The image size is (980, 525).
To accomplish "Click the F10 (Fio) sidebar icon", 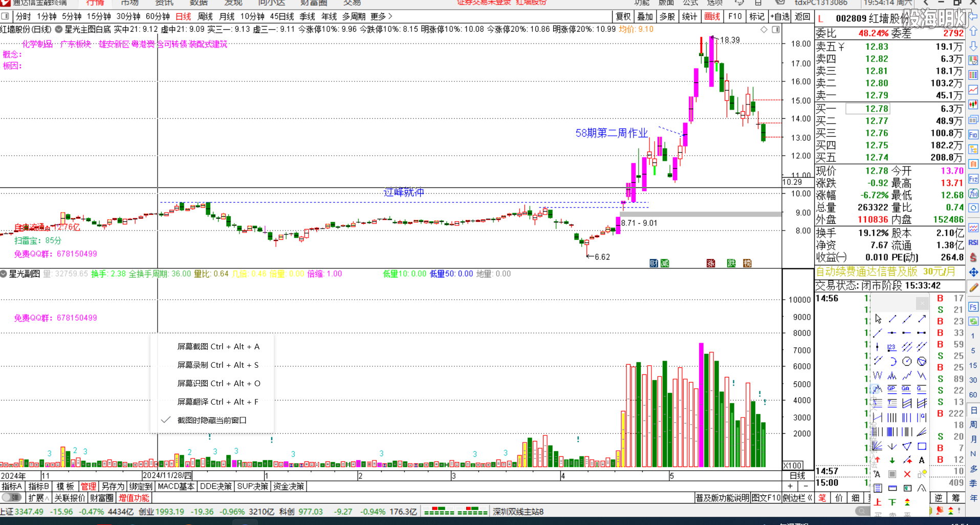I will pyautogui.click(x=973, y=135).
